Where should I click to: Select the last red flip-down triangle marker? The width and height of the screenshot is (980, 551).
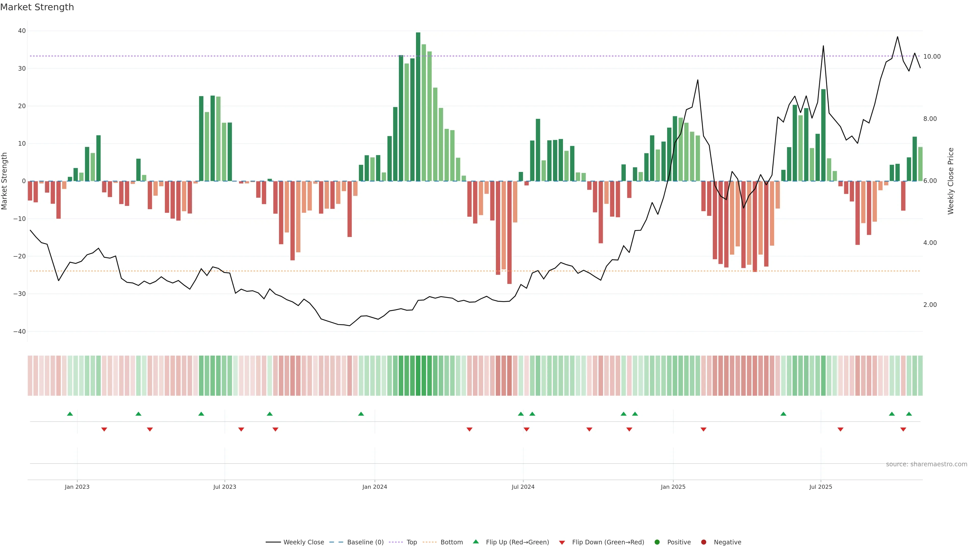[903, 429]
